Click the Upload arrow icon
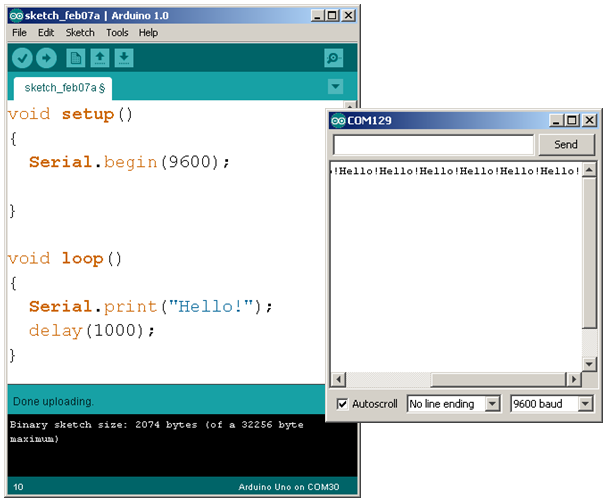Screen dimensions: 607x500 (x=46, y=58)
